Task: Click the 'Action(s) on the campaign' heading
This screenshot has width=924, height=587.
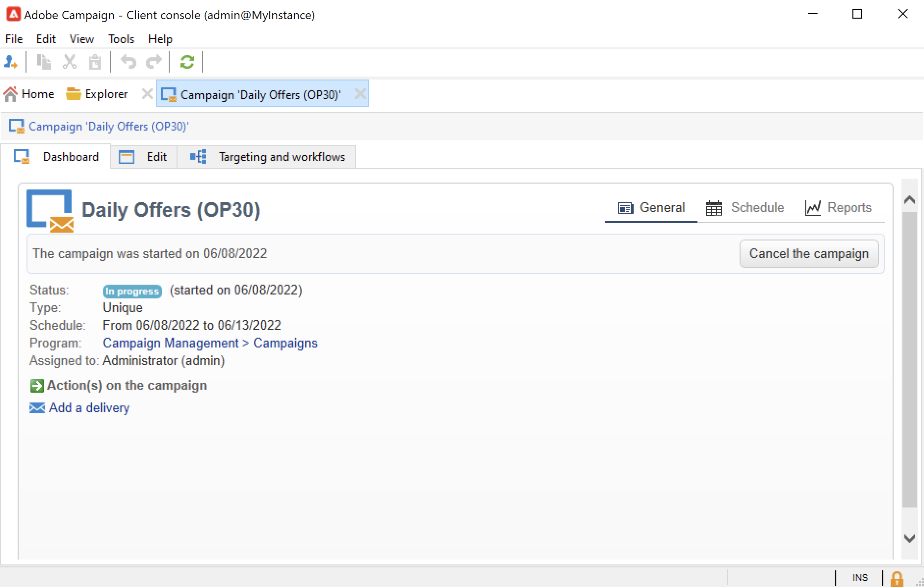Action: [127, 386]
